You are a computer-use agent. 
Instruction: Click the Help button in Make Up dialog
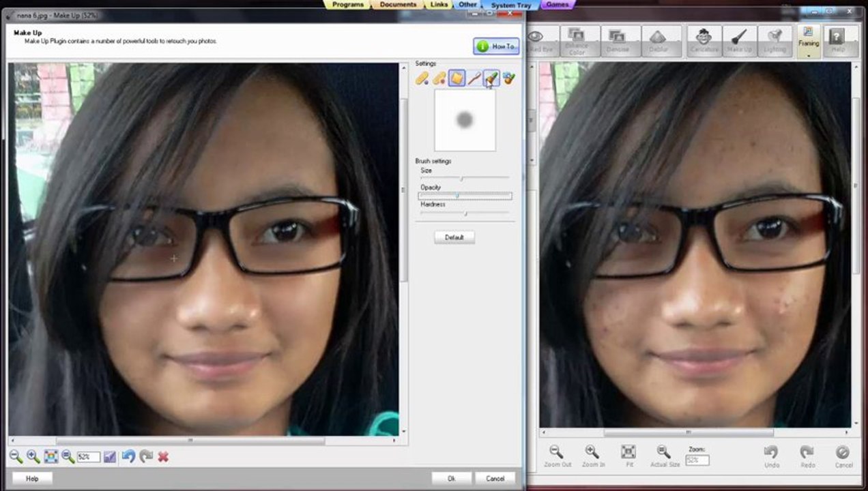[32, 479]
